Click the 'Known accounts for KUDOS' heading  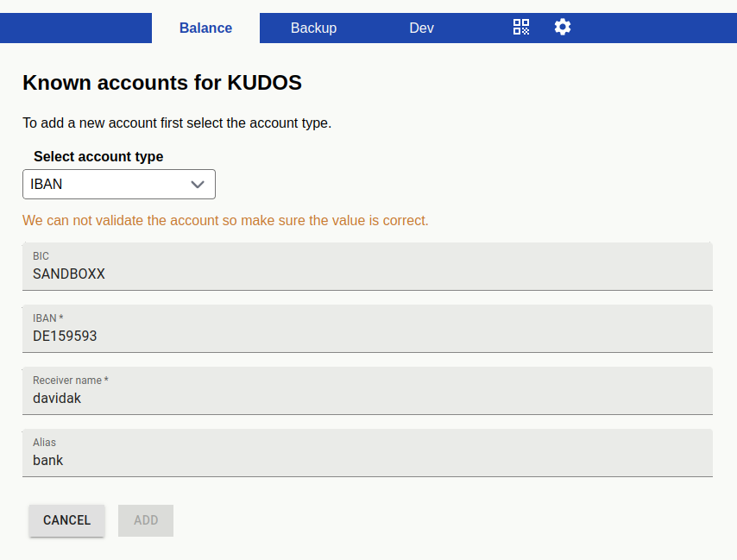point(162,83)
